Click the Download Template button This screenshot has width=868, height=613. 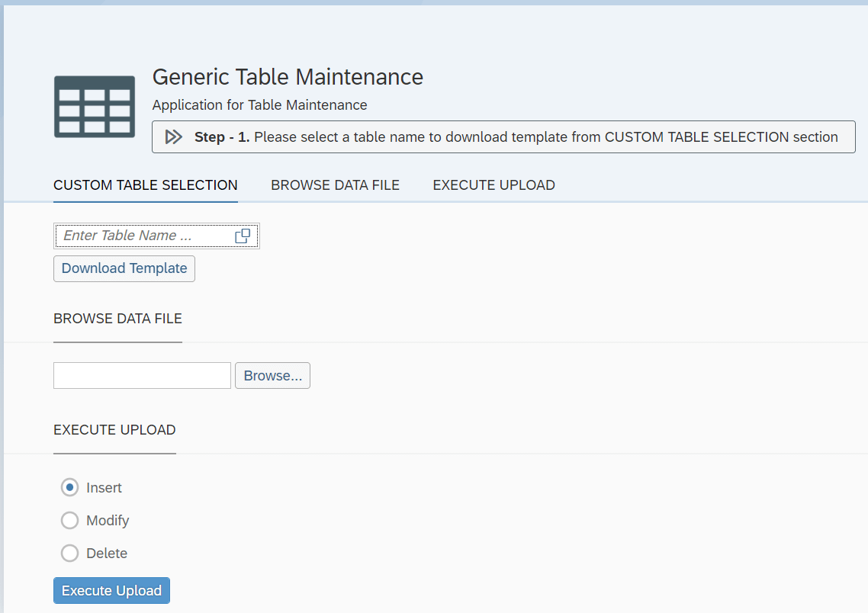124,268
